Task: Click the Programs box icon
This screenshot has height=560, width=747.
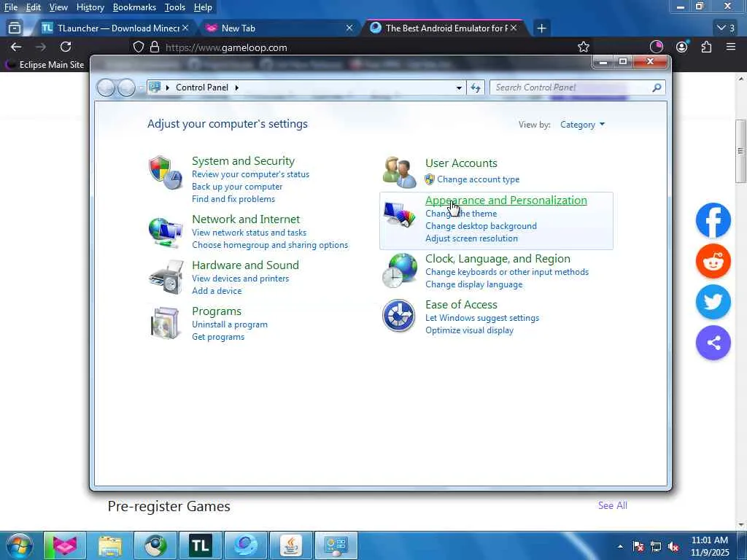Action: [165, 323]
